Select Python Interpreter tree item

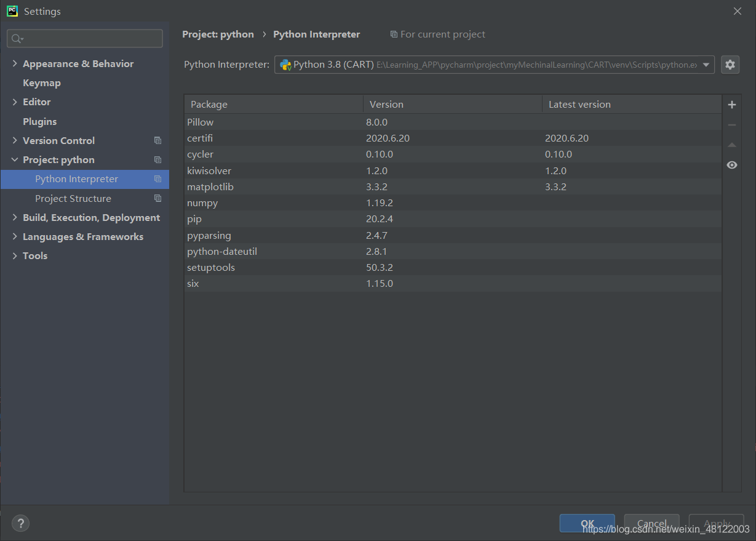(x=85, y=179)
